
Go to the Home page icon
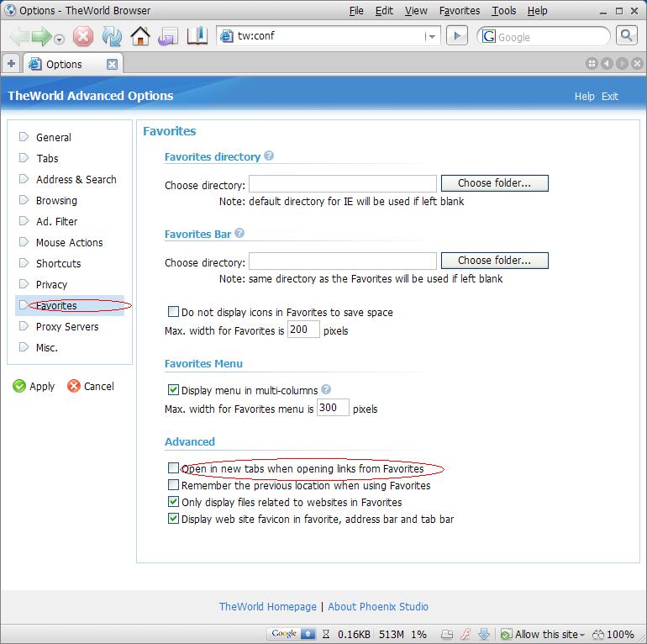(140, 36)
